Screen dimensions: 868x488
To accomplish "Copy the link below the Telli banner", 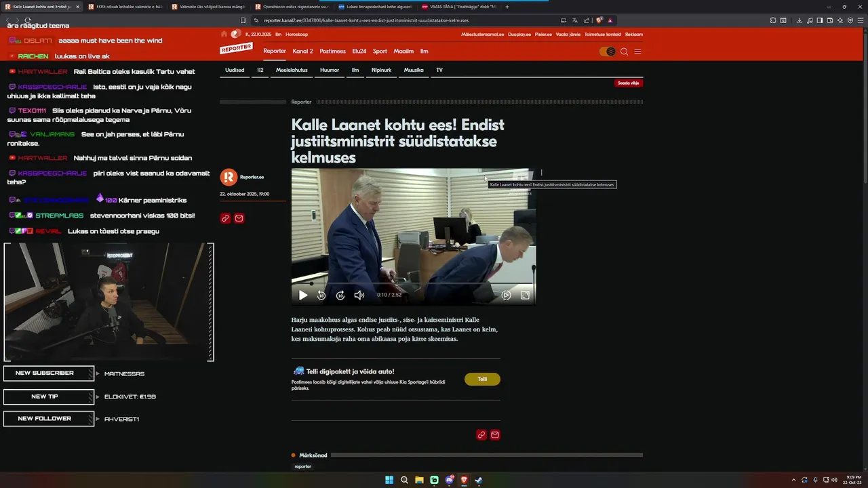I will 481,435.
